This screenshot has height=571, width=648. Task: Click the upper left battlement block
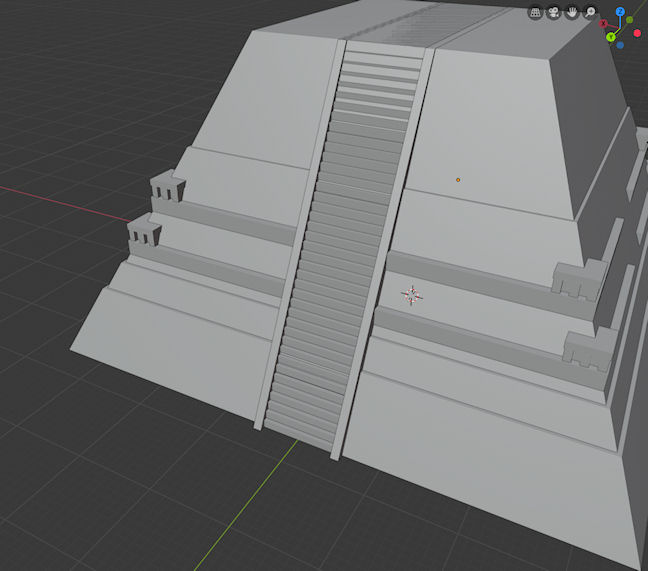[x=168, y=186]
